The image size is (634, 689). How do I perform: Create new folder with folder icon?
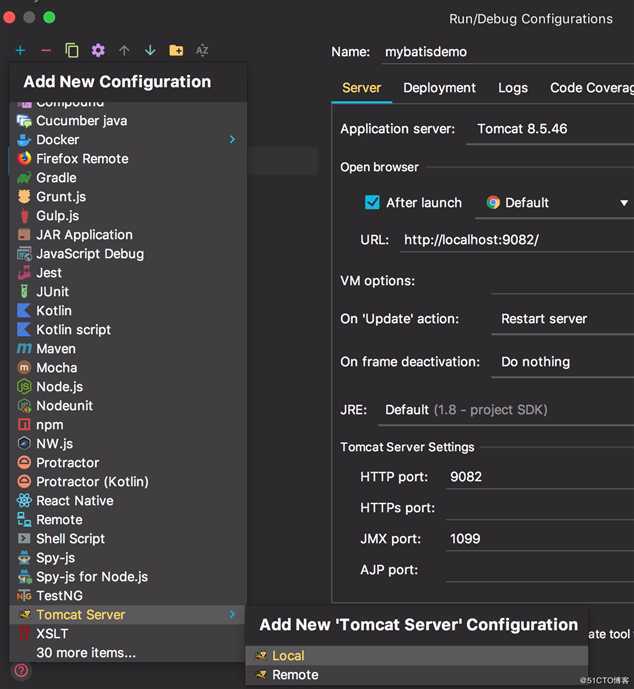[x=176, y=51]
